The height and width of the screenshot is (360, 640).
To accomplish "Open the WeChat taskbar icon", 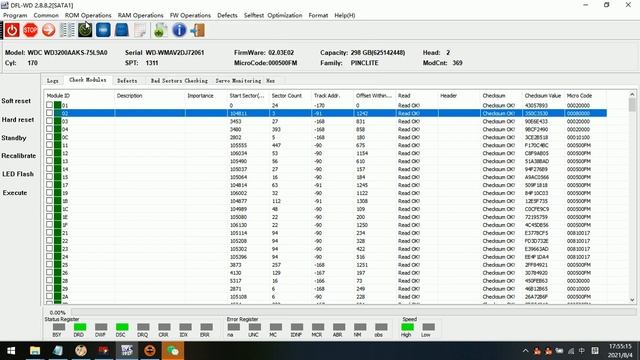I will click(x=173, y=351).
